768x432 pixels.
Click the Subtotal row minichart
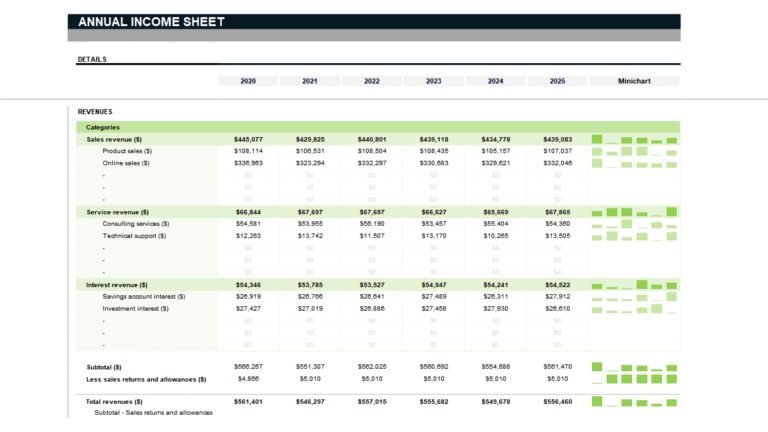tap(634, 367)
